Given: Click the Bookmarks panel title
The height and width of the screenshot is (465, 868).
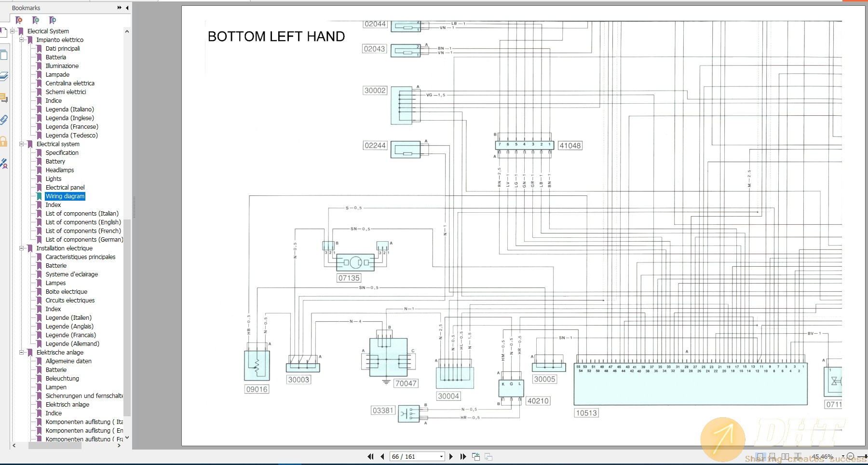Looking at the screenshot, I should pyautogui.click(x=26, y=8).
